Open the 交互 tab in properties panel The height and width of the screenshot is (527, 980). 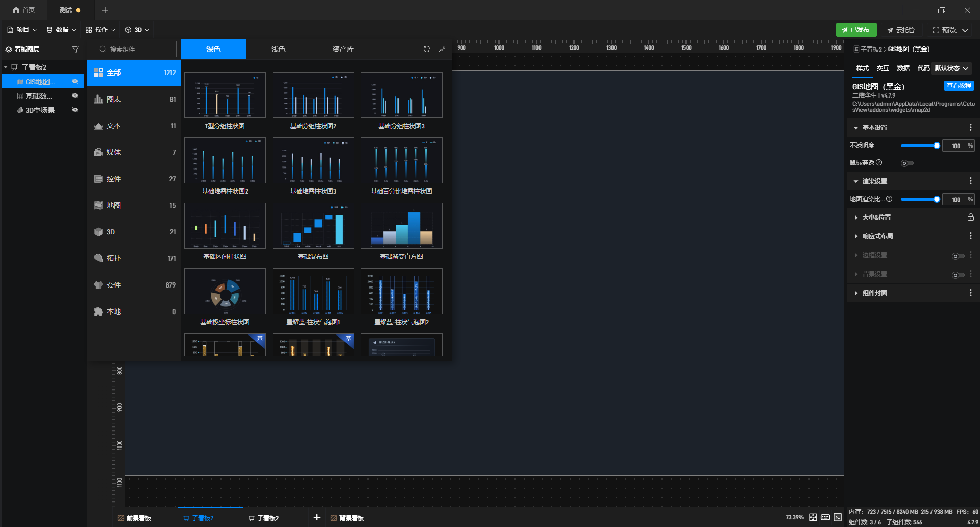tap(883, 68)
